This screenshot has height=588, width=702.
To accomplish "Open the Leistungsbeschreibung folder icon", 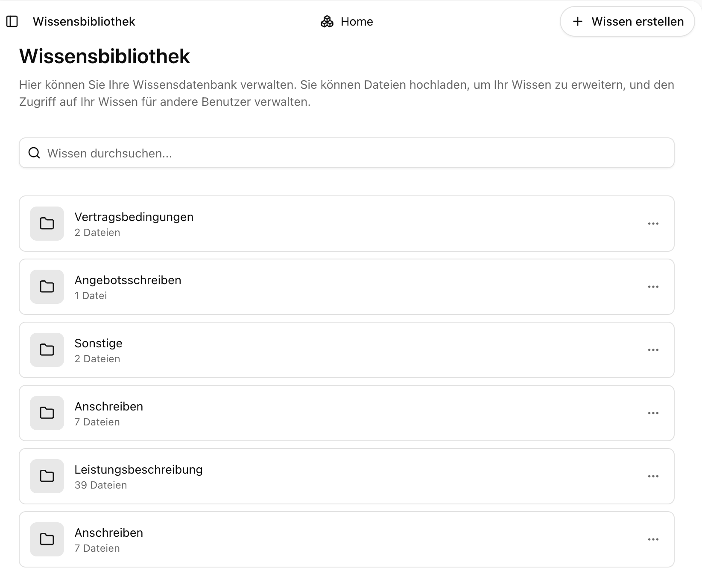I will [x=47, y=476].
